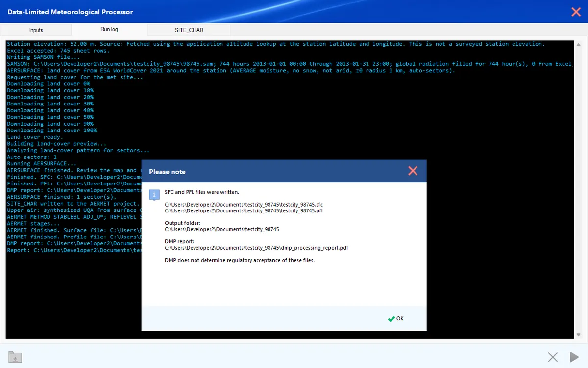Click the folder download icon in bottom bar
This screenshot has height=368, width=588.
15,357
